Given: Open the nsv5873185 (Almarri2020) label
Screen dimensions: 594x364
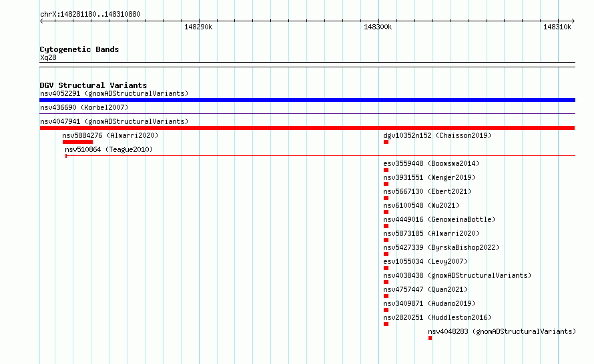Looking at the screenshot, I should pyautogui.click(x=431, y=233).
